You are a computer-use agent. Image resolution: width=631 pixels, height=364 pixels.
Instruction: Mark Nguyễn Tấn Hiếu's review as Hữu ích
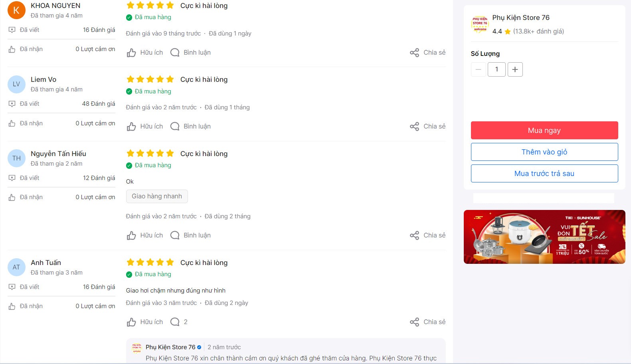click(x=144, y=235)
